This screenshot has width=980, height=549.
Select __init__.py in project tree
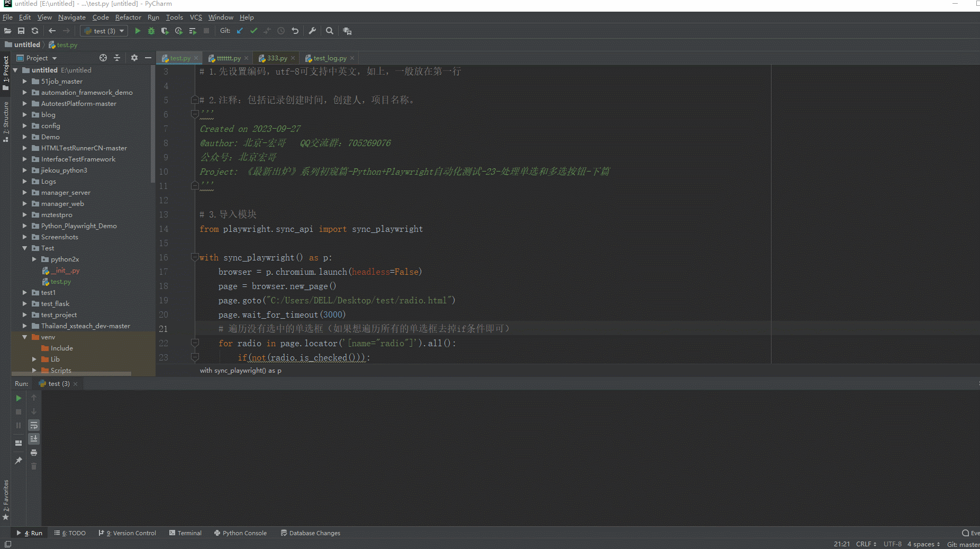[65, 271]
